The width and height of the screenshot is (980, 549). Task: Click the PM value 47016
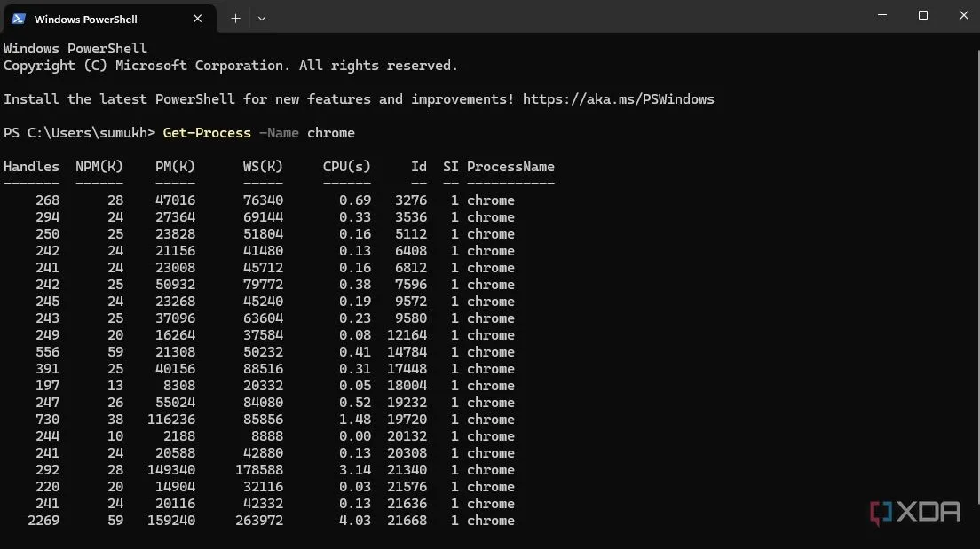click(x=175, y=200)
